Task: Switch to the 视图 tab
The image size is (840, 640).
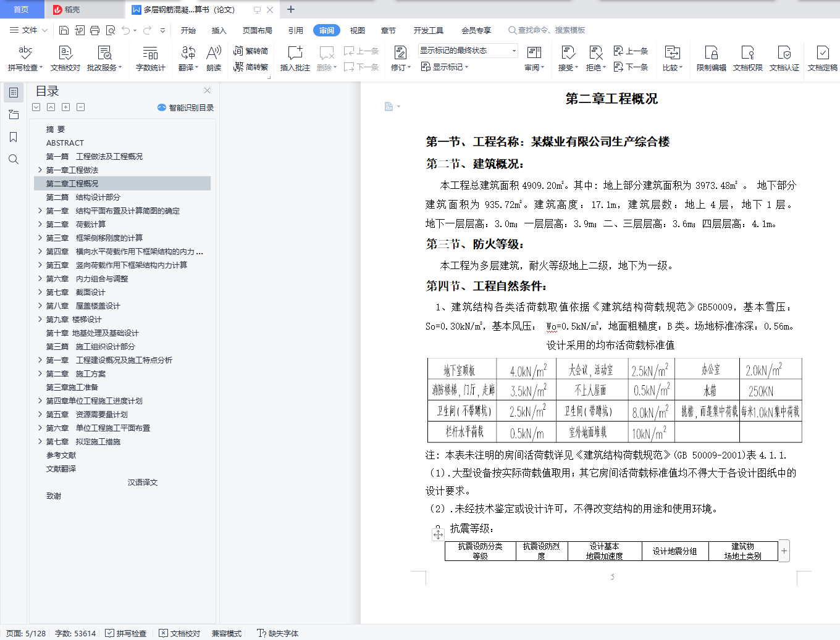Action: coord(358,30)
